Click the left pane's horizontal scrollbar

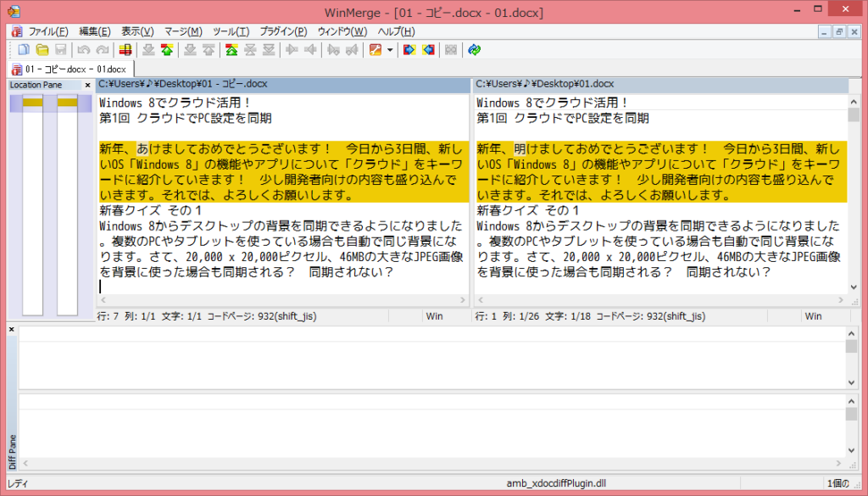280,299
